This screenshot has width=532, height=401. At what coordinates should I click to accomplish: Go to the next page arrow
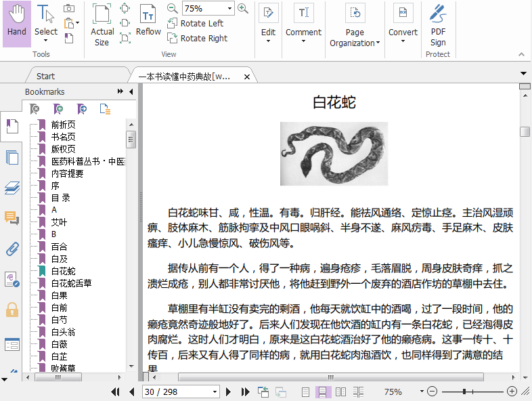click(x=229, y=392)
